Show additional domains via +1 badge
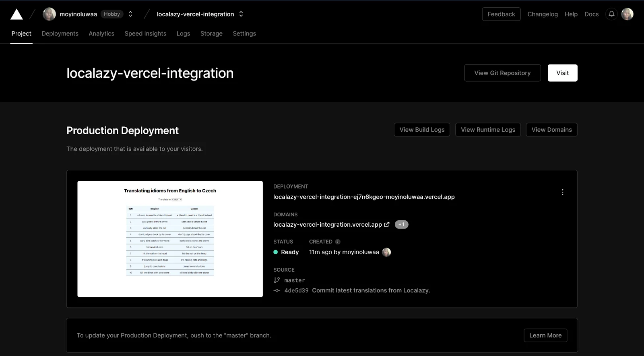This screenshot has width=644, height=356. click(x=401, y=225)
